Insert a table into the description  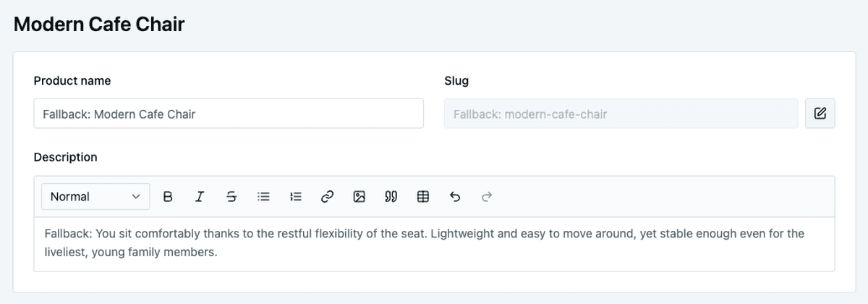click(423, 197)
